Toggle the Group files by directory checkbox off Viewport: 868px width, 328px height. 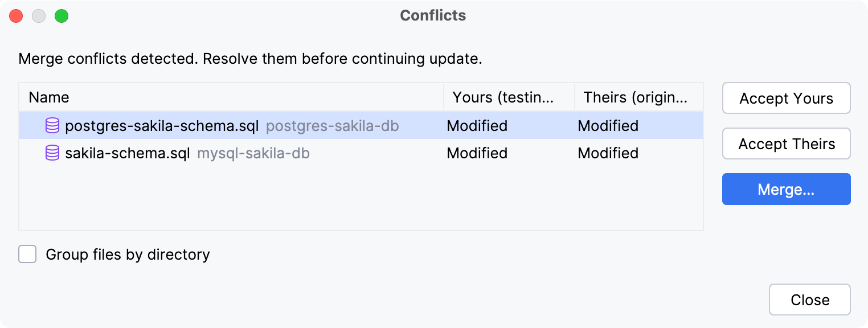(27, 254)
